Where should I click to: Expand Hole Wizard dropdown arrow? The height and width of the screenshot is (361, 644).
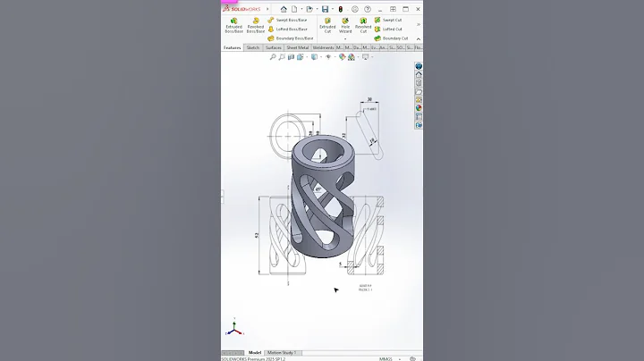[x=345, y=39]
